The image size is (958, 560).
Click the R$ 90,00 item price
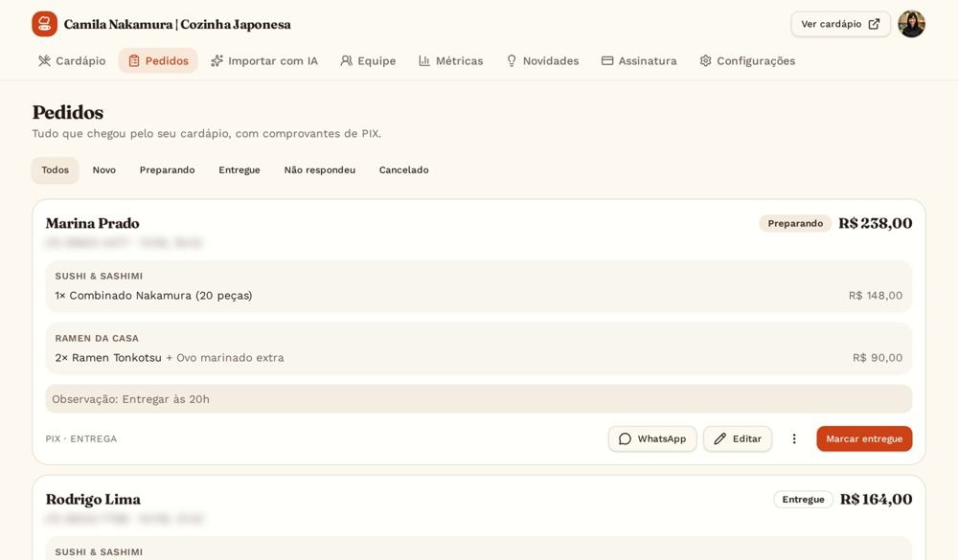click(x=878, y=358)
